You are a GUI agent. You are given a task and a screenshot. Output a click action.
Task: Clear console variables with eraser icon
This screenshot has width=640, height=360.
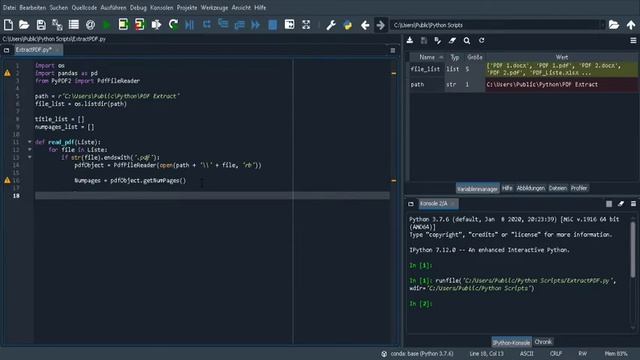tap(621, 204)
